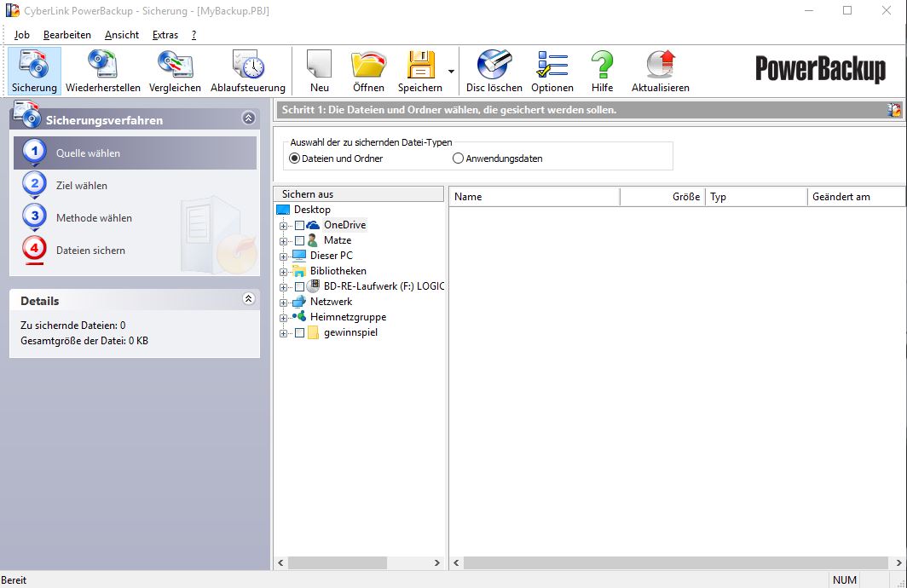This screenshot has width=907, height=588.
Task: Click the Dieser PC computer icon
Action: 299,255
